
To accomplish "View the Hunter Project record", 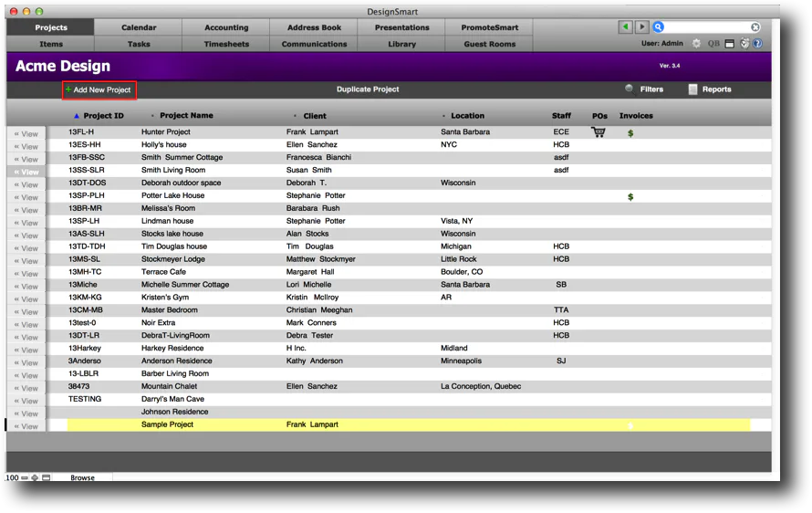I will (x=26, y=133).
